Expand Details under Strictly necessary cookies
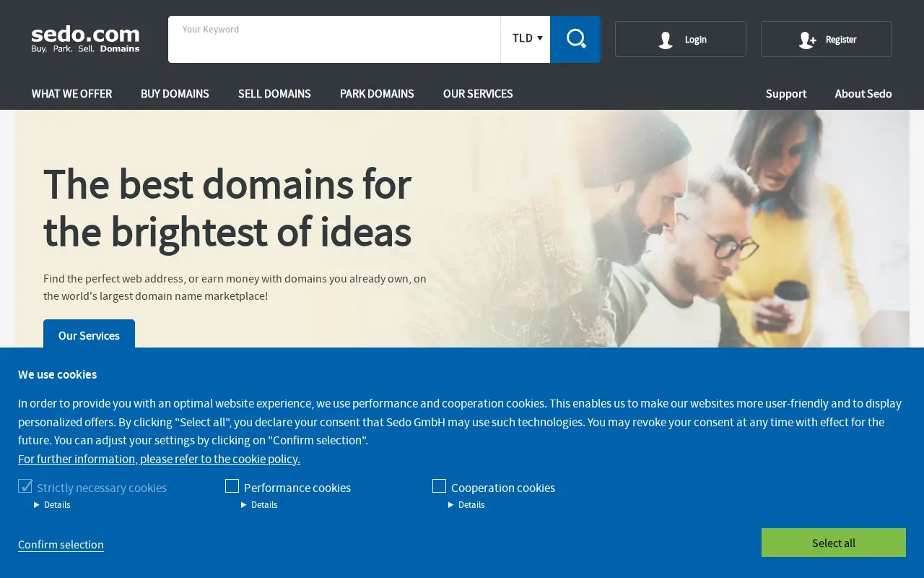924x578 pixels. point(52,505)
